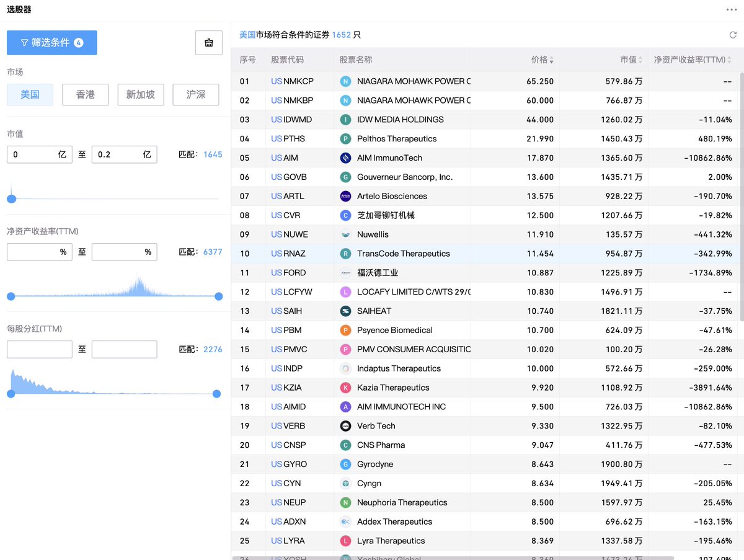Click the 市值 minimum input field
This screenshot has height=560, width=744.
(40, 154)
